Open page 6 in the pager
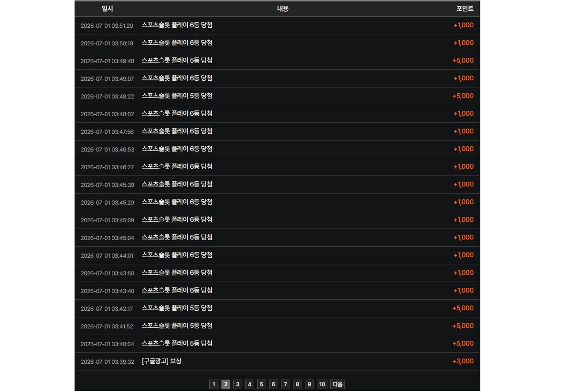 click(273, 384)
